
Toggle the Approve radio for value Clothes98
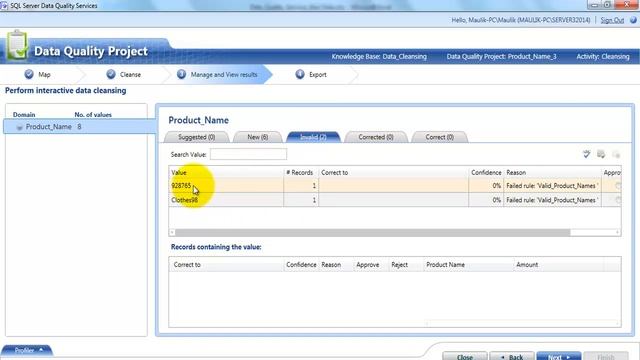[618, 200]
